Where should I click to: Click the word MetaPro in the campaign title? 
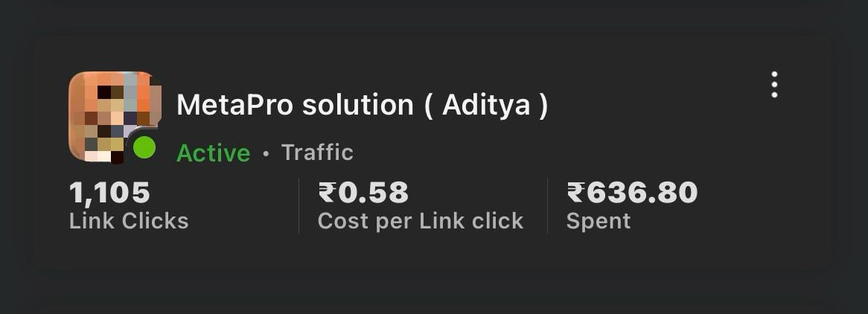pyautogui.click(x=234, y=105)
